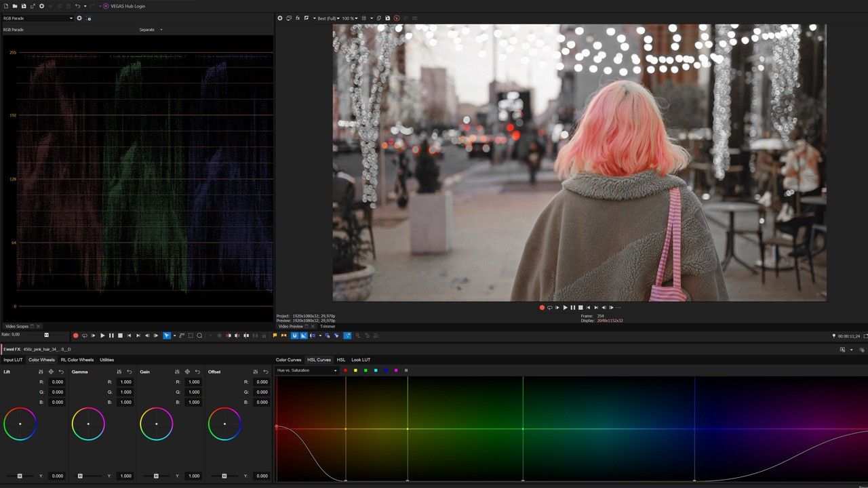Open the video preview settings gear
This screenshot has width=868, height=488.
point(280,18)
